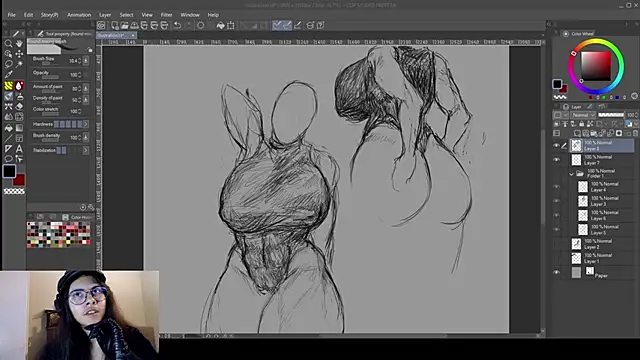Open the Layer menu
The height and width of the screenshot is (360, 640).
click(x=105, y=15)
